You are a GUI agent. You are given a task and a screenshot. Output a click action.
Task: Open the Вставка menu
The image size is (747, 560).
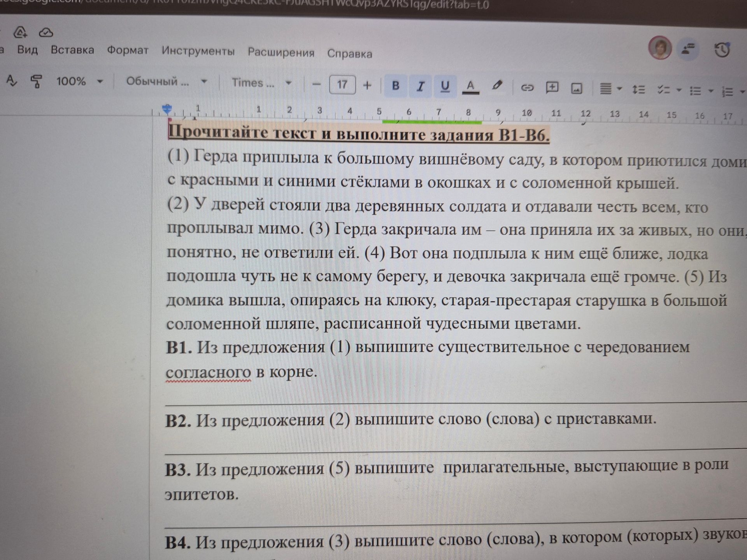(x=72, y=50)
